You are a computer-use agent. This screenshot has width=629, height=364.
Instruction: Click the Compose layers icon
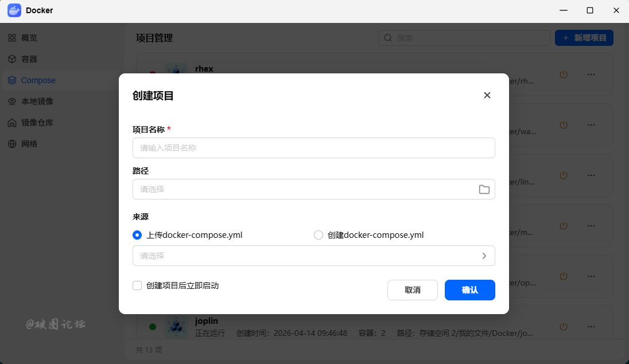(x=12, y=80)
